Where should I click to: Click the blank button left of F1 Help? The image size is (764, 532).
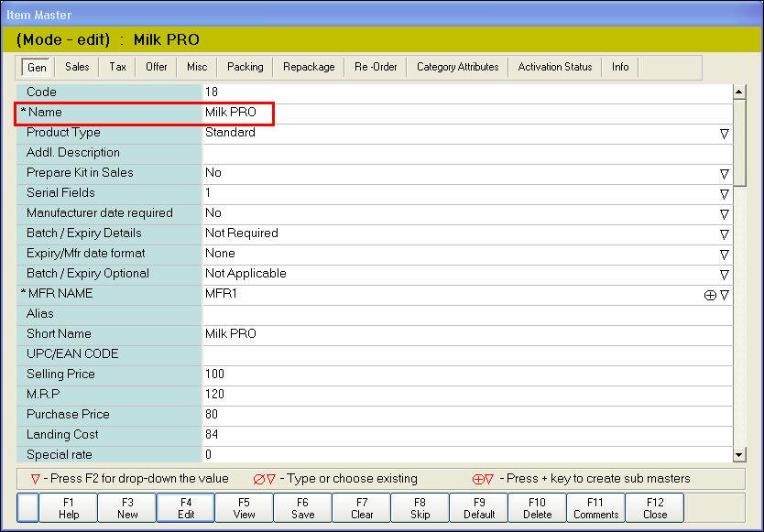point(27,508)
